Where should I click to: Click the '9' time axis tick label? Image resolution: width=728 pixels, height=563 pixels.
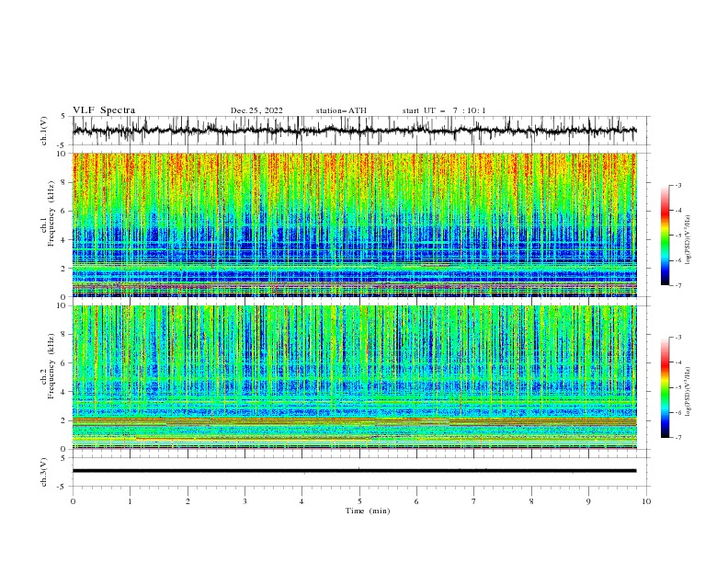(588, 501)
